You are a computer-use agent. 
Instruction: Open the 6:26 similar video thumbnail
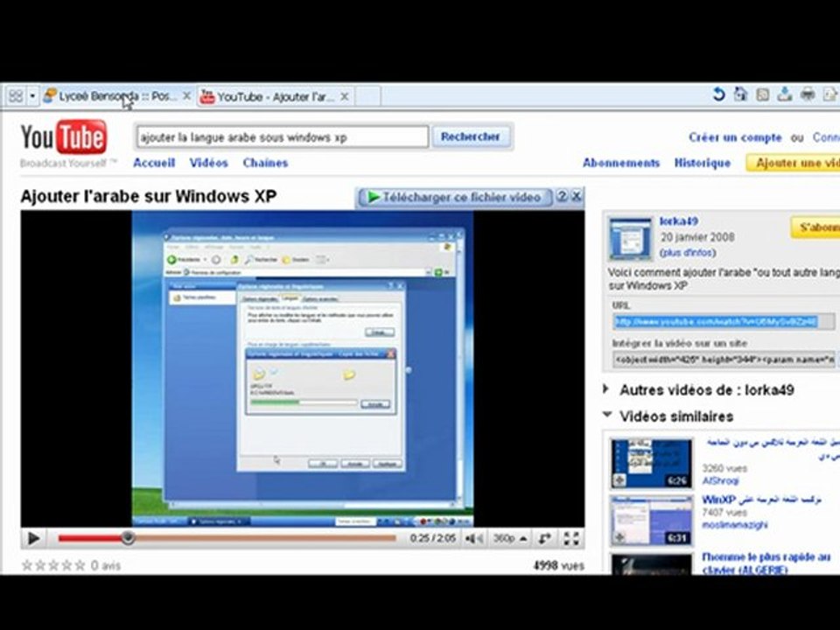point(651,464)
